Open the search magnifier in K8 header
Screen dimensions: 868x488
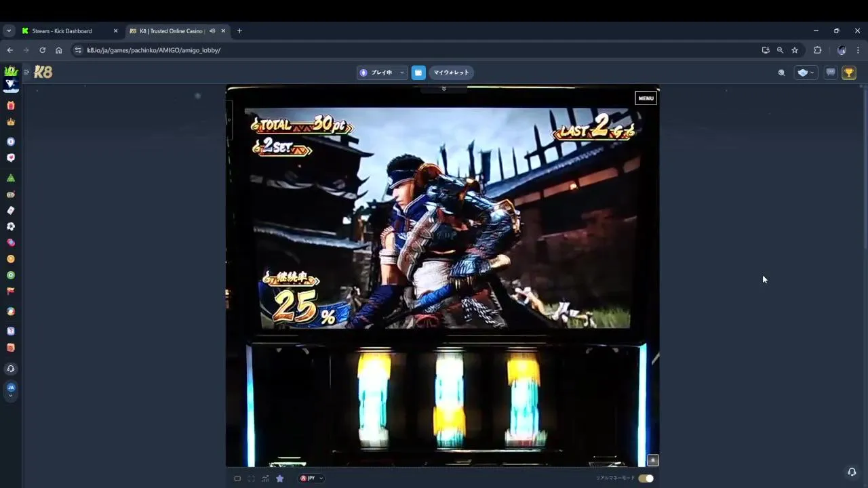[x=781, y=73]
